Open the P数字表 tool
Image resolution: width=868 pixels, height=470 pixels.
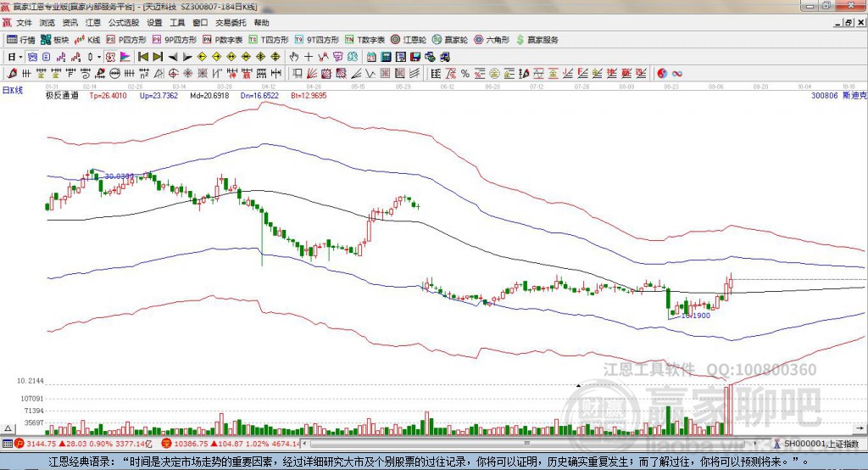[x=223, y=40]
